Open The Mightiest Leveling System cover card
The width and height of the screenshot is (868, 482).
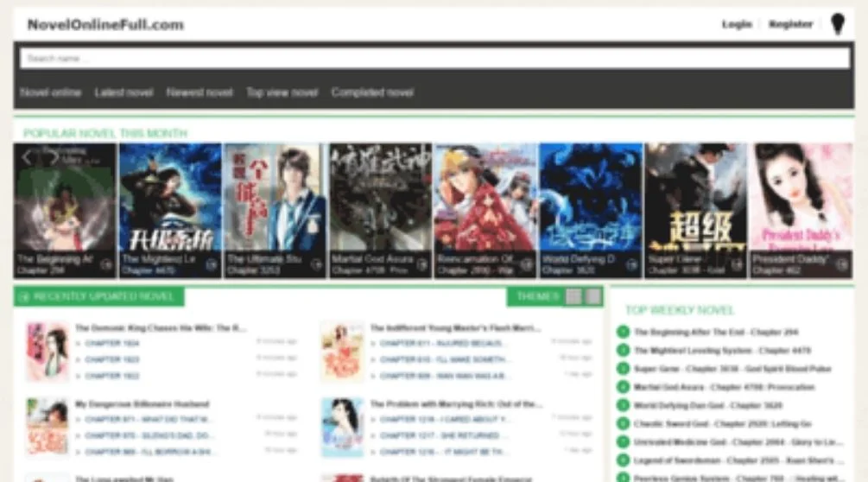pyautogui.click(x=170, y=210)
